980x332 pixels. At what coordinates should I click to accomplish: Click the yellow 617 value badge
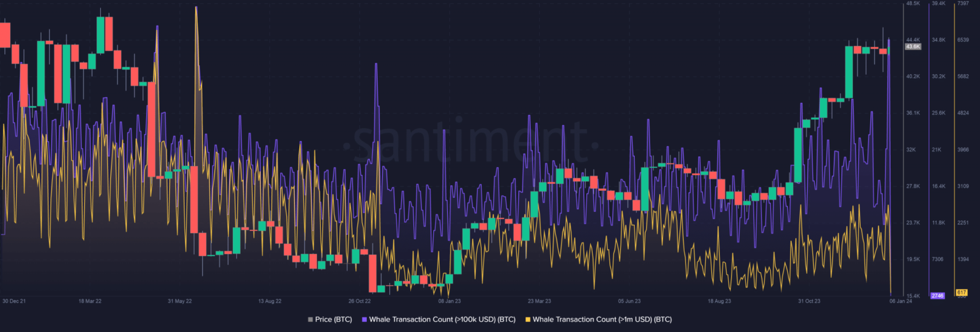[961, 292]
